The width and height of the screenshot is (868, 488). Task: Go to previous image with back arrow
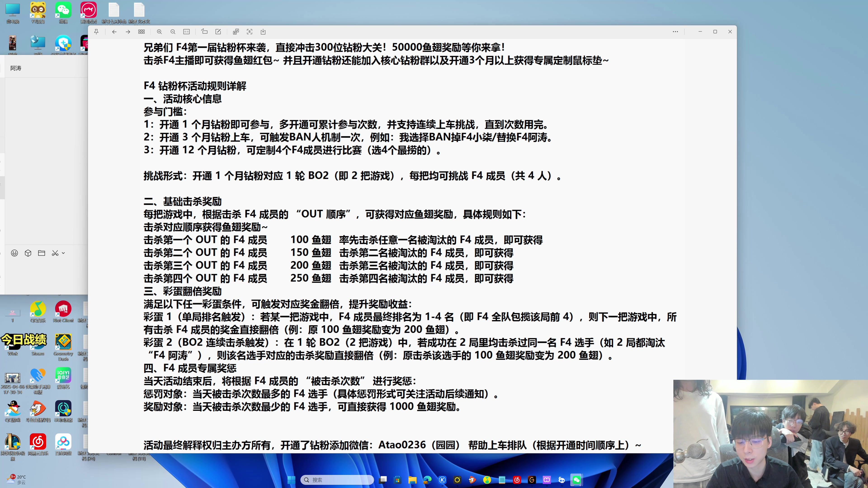pyautogui.click(x=114, y=32)
